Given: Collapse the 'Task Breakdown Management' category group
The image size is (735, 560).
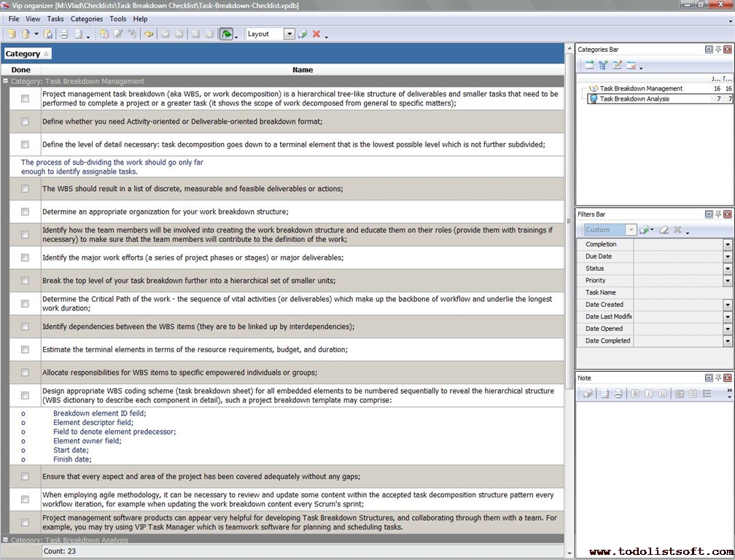Looking at the screenshot, I should tap(6, 82).
